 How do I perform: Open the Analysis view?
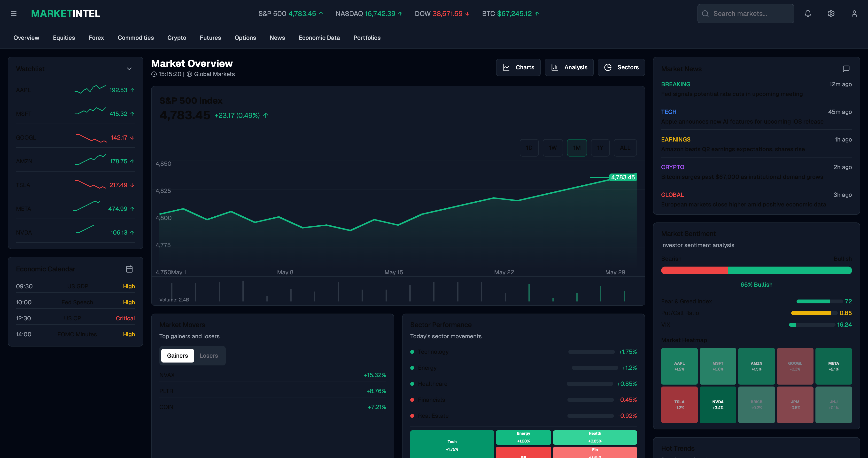(x=569, y=67)
